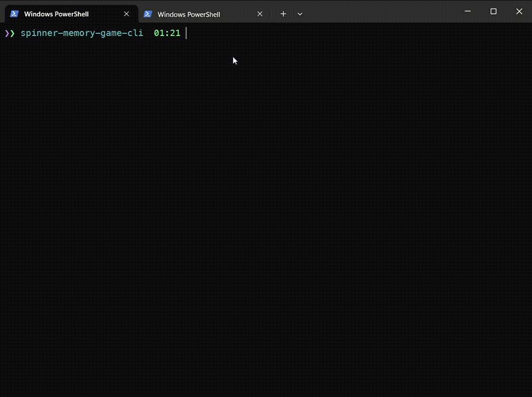
Task: Close the first Windows PowerShell tab
Action: [126, 14]
